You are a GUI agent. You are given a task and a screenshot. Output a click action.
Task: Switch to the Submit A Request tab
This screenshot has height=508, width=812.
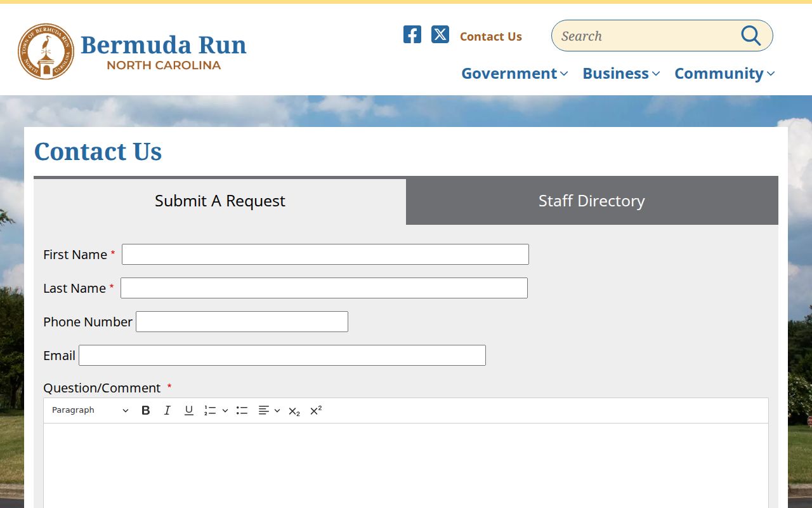[x=220, y=201]
